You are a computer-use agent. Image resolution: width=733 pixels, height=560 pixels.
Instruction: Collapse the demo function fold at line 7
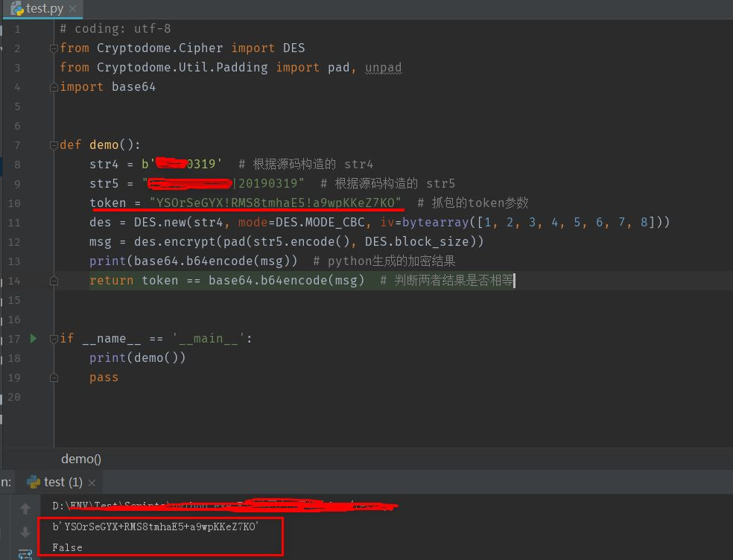pyautogui.click(x=54, y=145)
